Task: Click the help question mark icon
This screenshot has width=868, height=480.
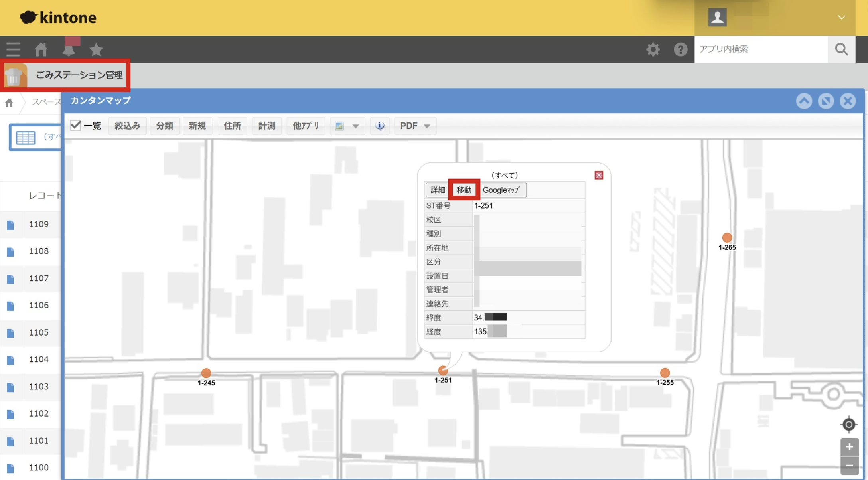Action: tap(680, 49)
